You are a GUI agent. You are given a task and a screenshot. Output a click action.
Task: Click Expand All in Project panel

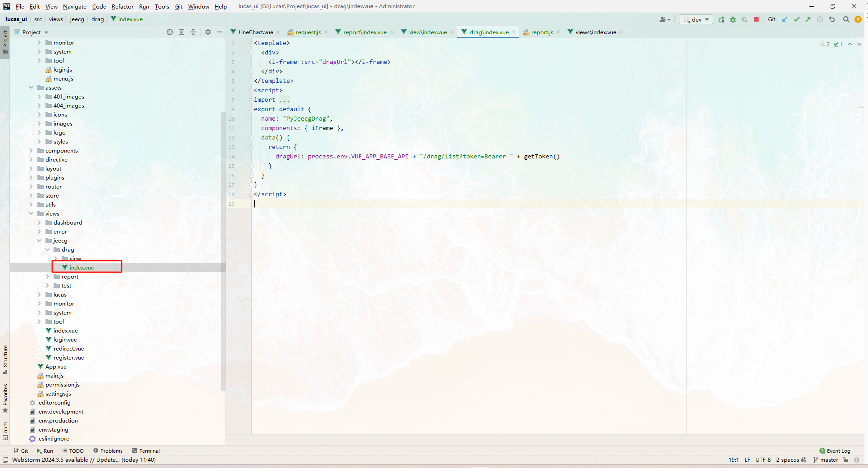(181, 32)
